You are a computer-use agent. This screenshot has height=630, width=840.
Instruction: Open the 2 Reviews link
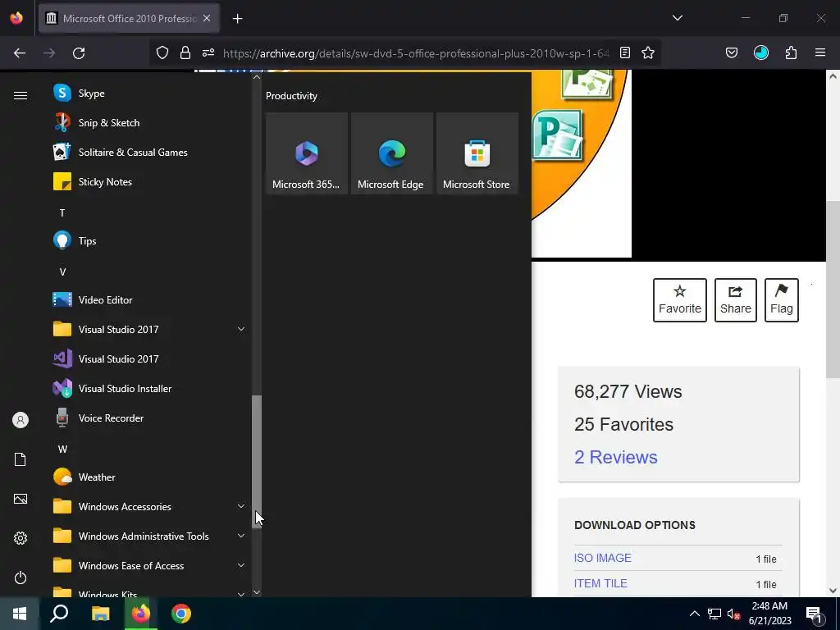(x=616, y=457)
